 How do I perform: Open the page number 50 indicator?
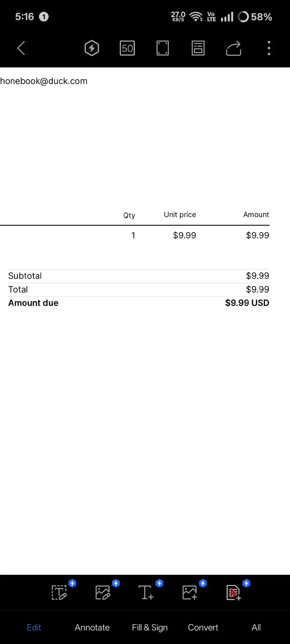click(127, 48)
